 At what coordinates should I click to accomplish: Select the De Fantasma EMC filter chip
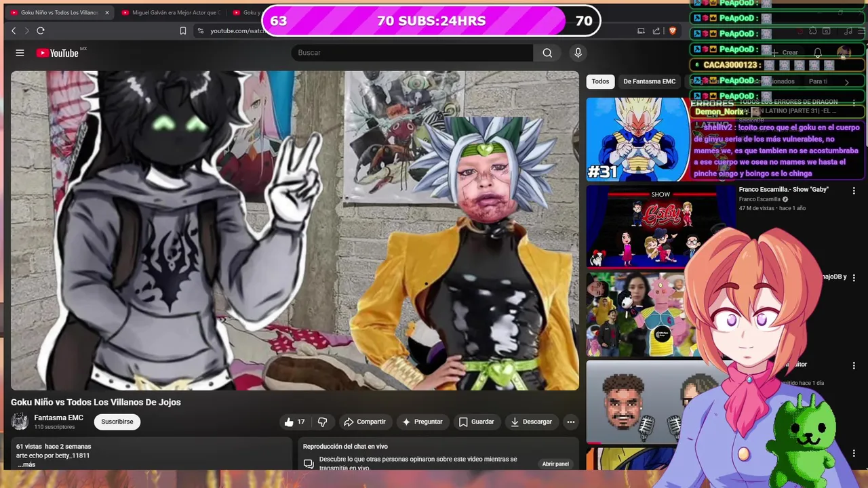pos(650,81)
